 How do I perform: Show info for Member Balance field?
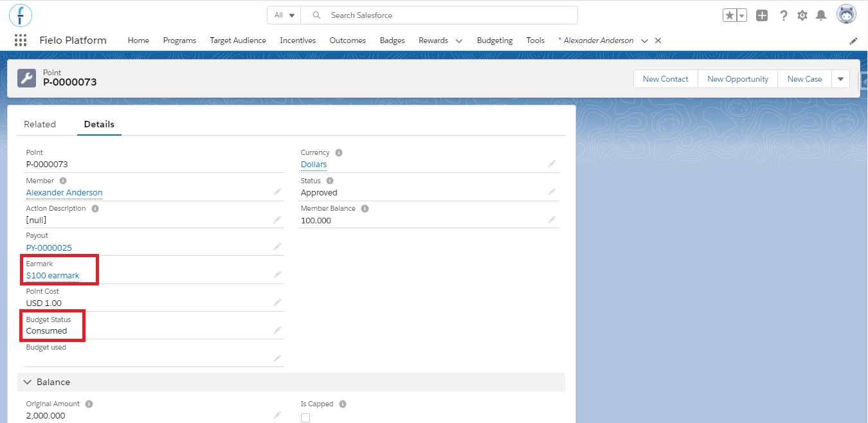[365, 209]
